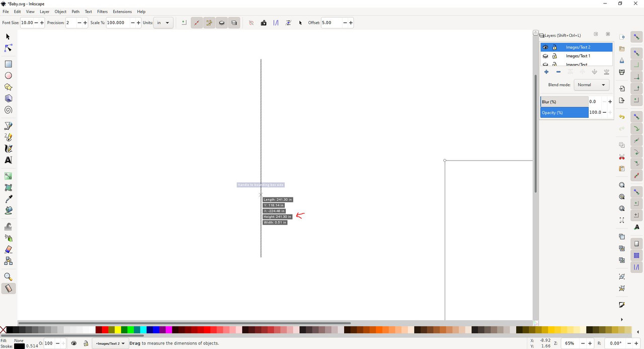Hide the Images/Text 2 layer
644x349 pixels.
[545, 47]
